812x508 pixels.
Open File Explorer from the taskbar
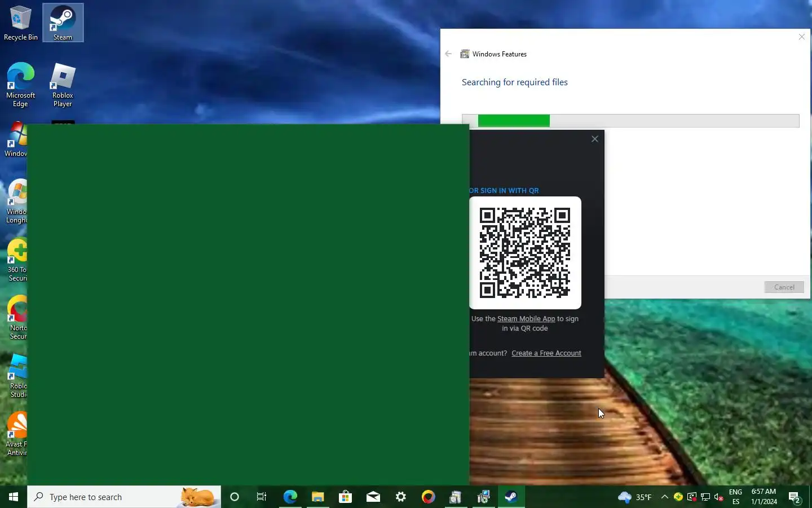(317, 497)
